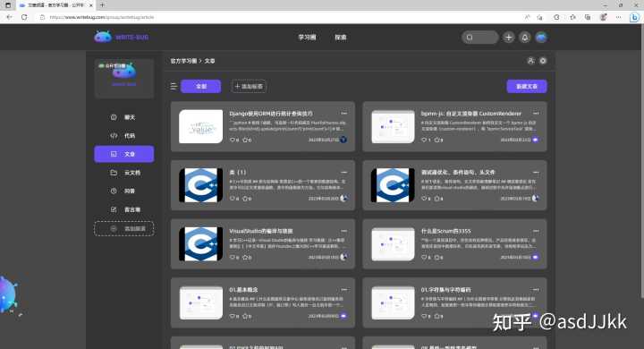Image resolution: width=644 pixels, height=349 pixels.
Task: Click the star icon on the 01.基本概念 card
Action: click(x=245, y=316)
